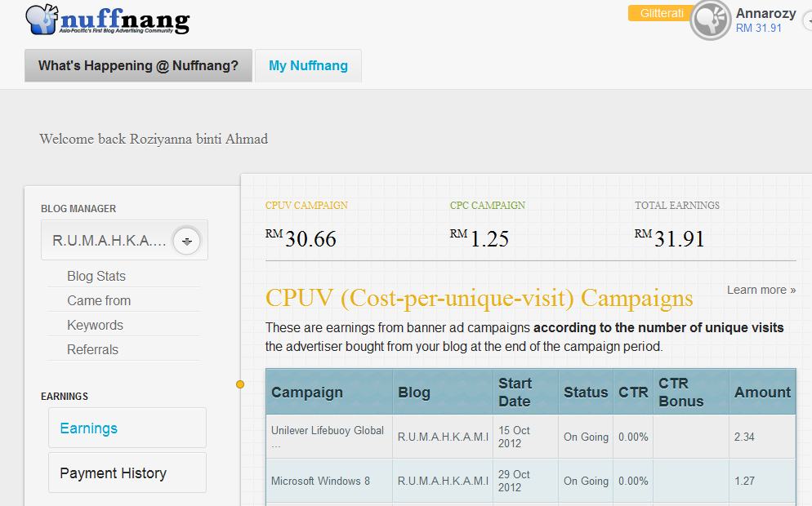Click On Going status in Microsoft row
812x506 pixels.
tap(586, 481)
